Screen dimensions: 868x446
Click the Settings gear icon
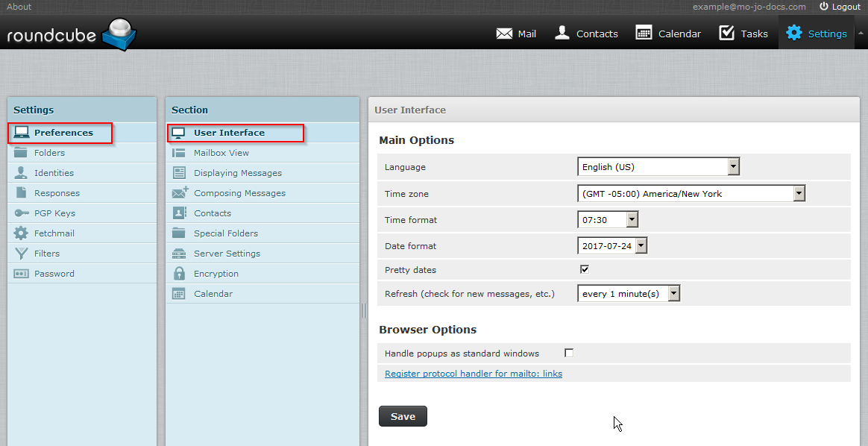pos(794,33)
